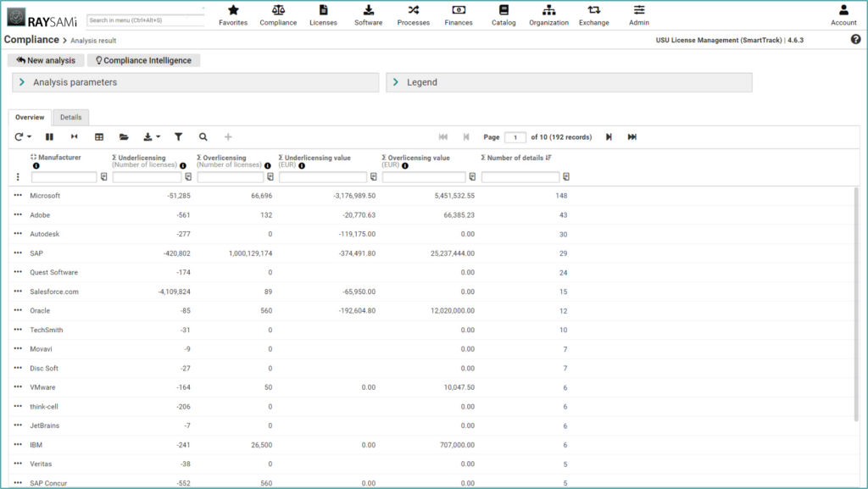The height and width of the screenshot is (489, 868).
Task: Expand the Analysis parameters panel
Action: point(196,82)
